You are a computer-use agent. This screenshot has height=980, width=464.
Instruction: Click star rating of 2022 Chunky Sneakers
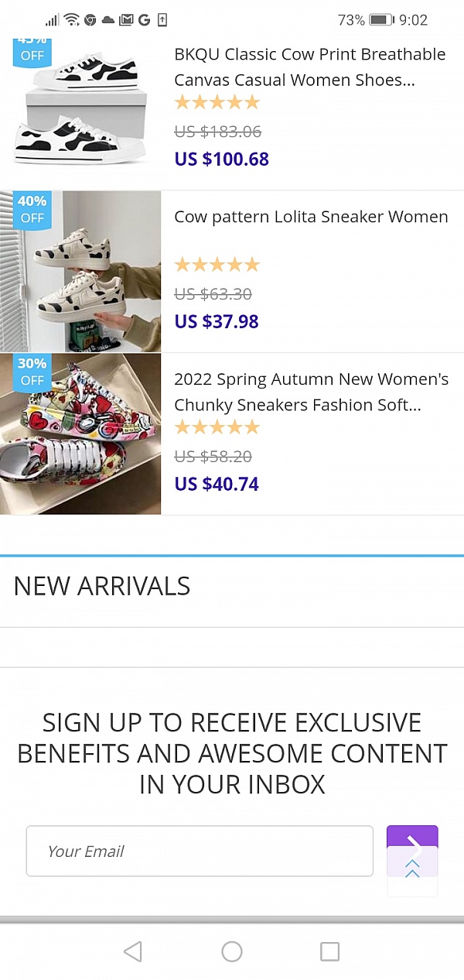click(217, 427)
